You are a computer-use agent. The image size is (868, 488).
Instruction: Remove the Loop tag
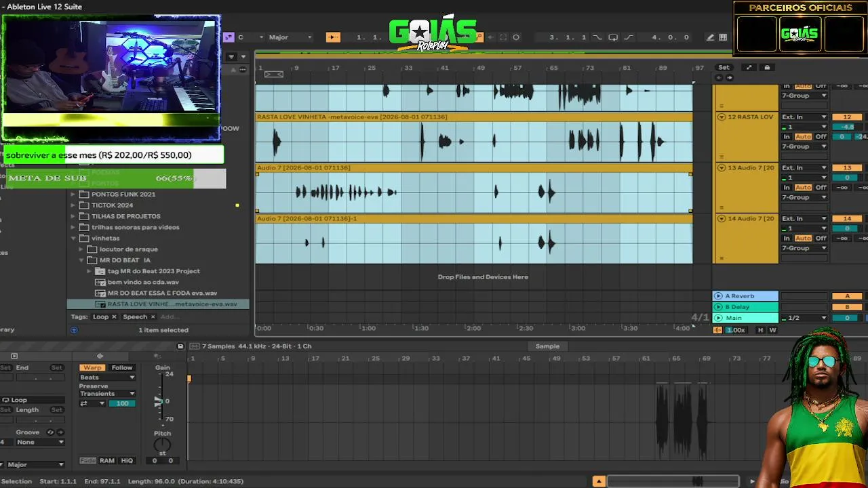[114, 317]
